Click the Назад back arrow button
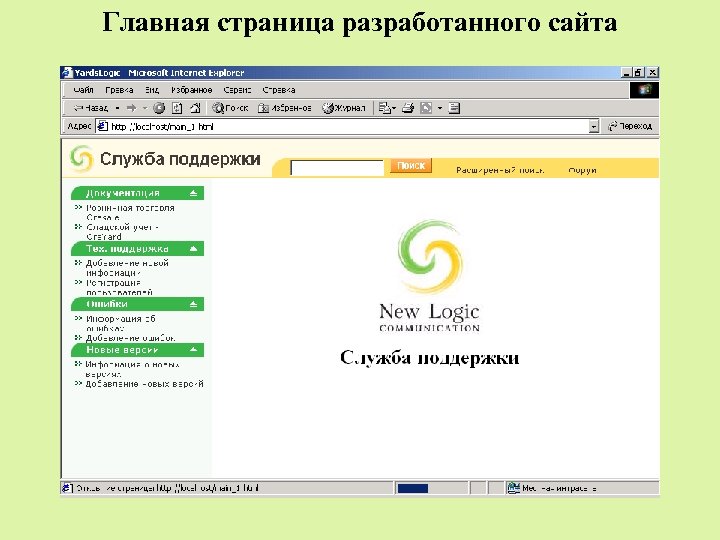 pos(90,108)
